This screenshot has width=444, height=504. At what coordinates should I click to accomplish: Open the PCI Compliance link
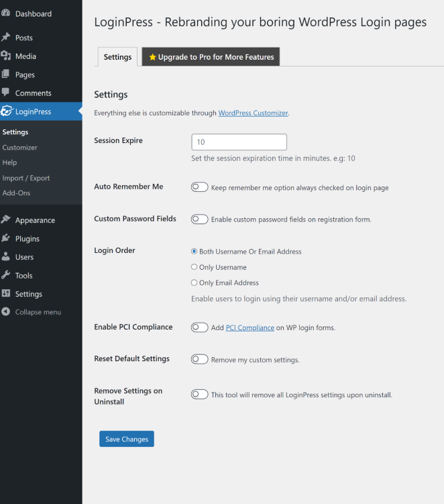coord(250,327)
